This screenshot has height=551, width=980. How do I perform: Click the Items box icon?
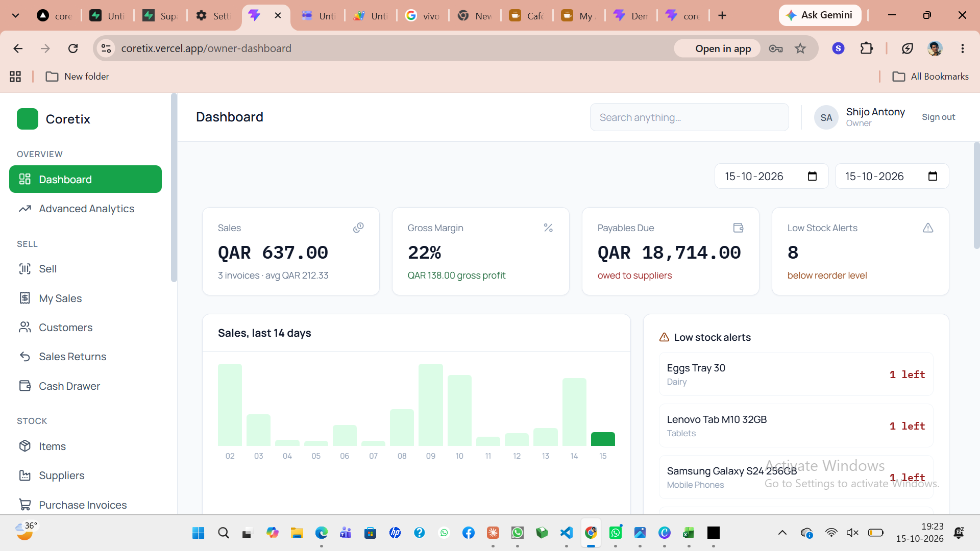[x=24, y=446]
